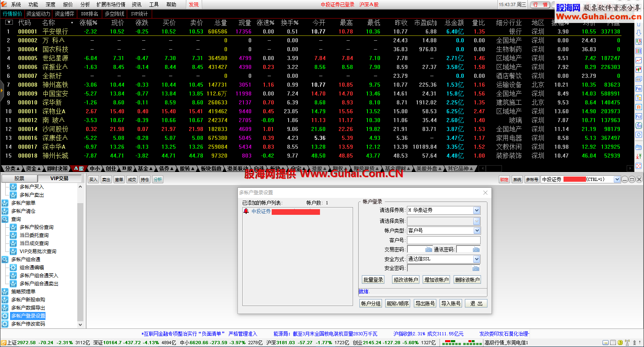Open 多帐户新股申购 in the tree

click(28, 300)
